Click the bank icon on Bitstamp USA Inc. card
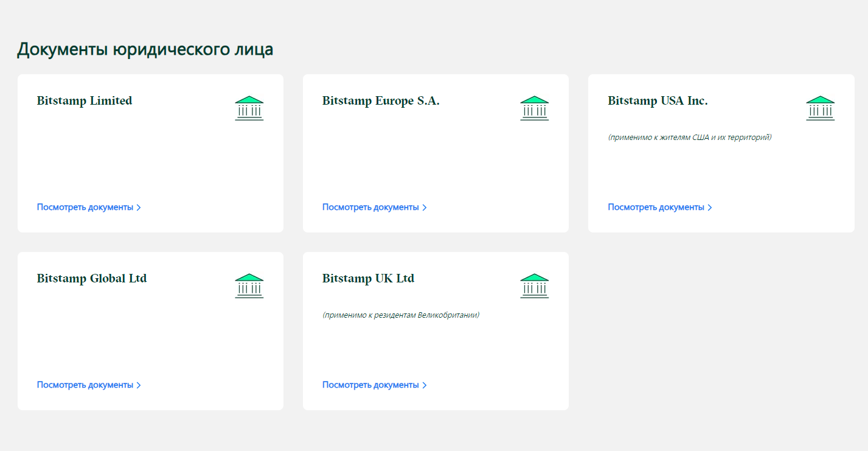The height and width of the screenshot is (451, 868). 821,108
